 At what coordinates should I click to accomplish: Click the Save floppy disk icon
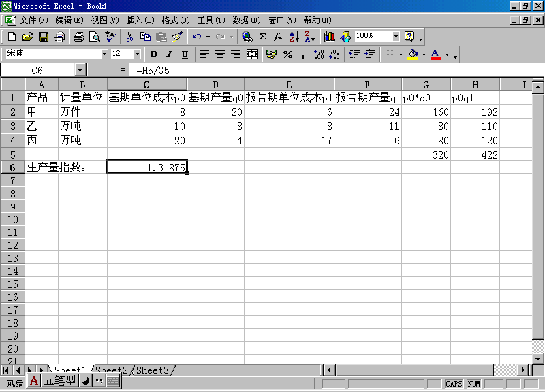pos(43,37)
